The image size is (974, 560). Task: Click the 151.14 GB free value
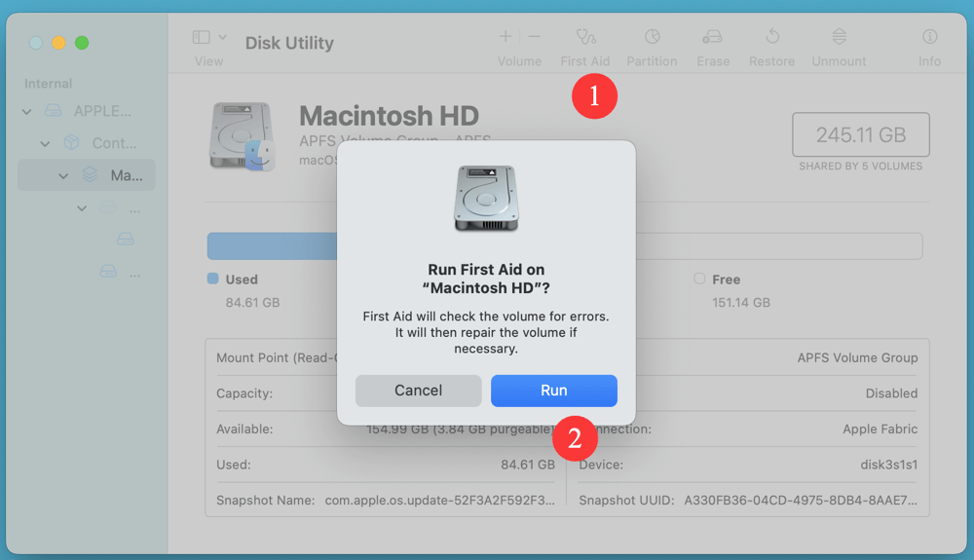pyautogui.click(x=741, y=302)
